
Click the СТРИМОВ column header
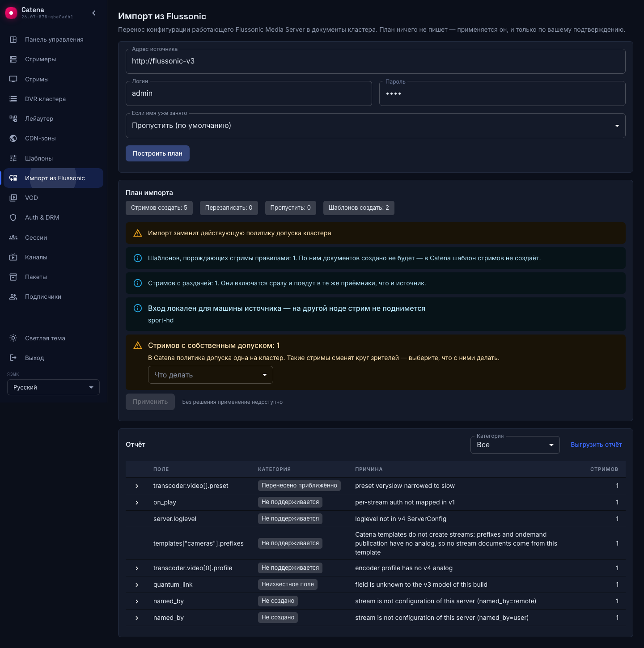pyautogui.click(x=604, y=469)
